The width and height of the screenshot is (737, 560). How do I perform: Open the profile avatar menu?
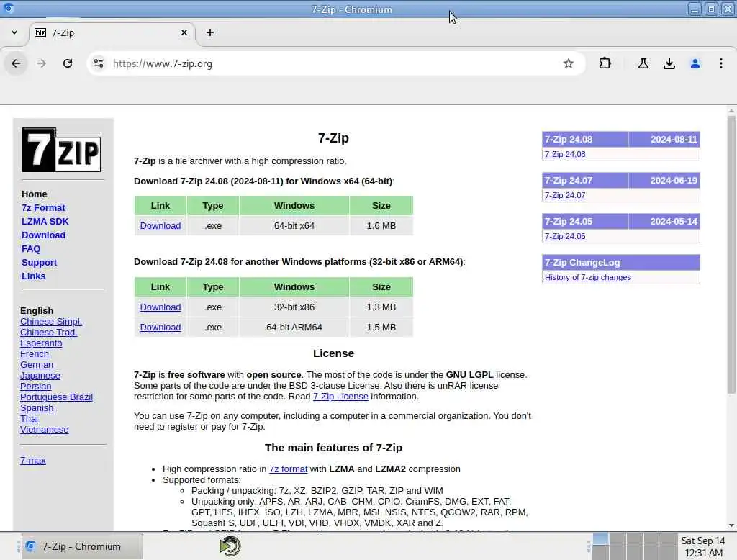[x=695, y=63]
